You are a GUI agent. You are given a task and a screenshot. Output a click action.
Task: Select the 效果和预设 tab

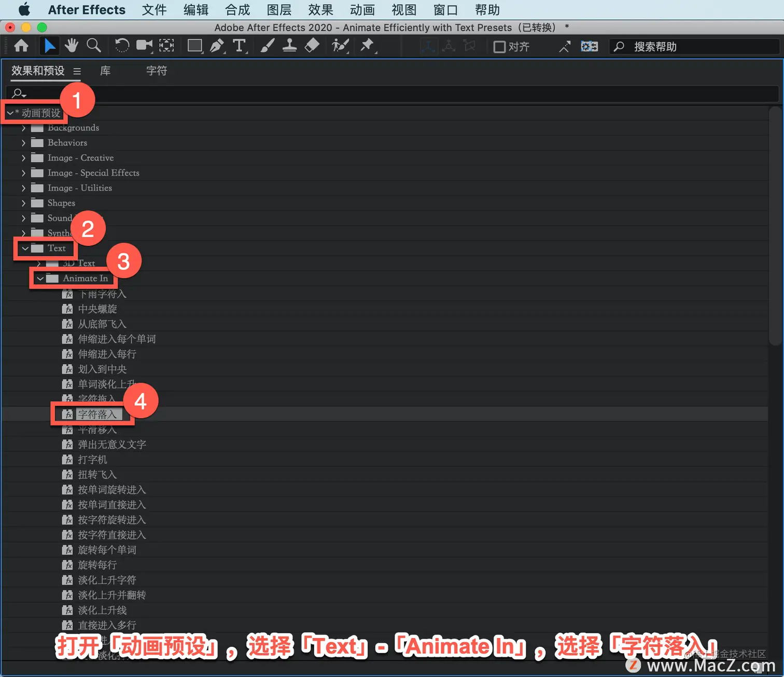tap(38, 71)
